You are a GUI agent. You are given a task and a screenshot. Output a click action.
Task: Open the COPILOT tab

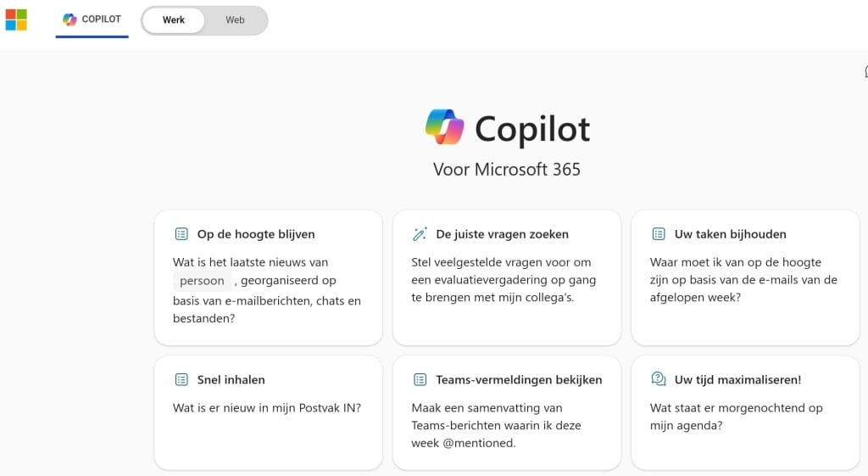coord(92,20)
